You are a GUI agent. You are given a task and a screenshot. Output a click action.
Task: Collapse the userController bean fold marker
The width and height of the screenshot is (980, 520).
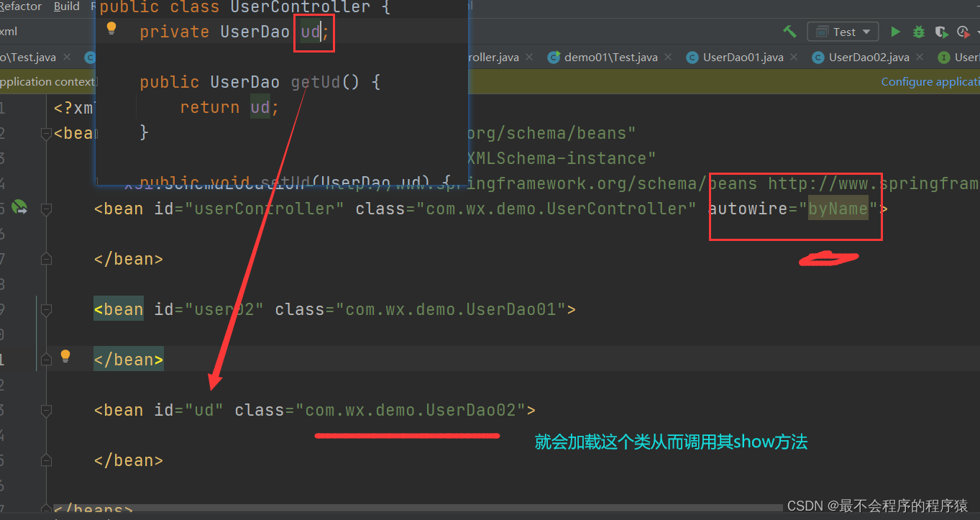(46, 209)
